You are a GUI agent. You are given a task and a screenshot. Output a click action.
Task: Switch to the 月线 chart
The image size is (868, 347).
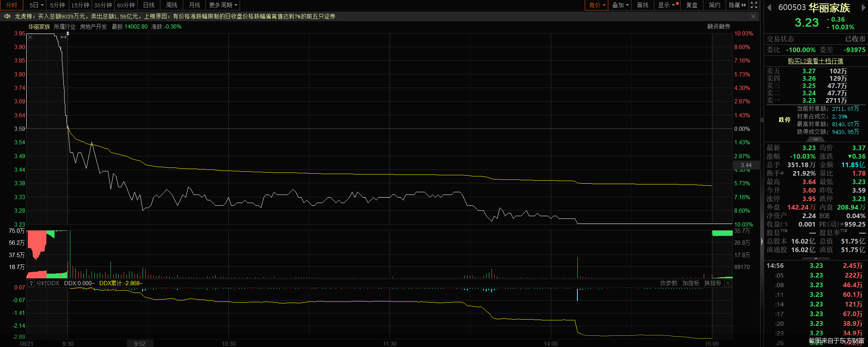click(x=194, y=5)
